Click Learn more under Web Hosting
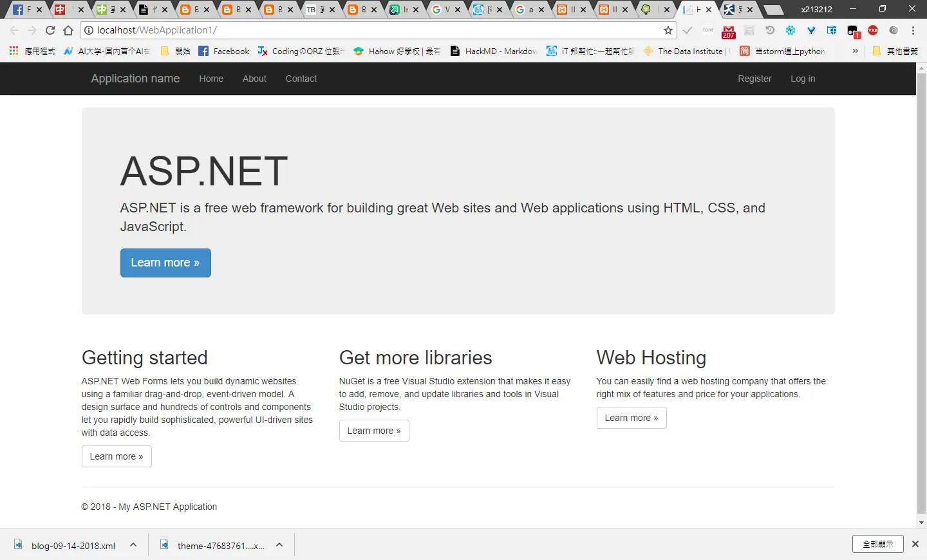The height and width of the screenshot is (560, 927). coord(632,418)
